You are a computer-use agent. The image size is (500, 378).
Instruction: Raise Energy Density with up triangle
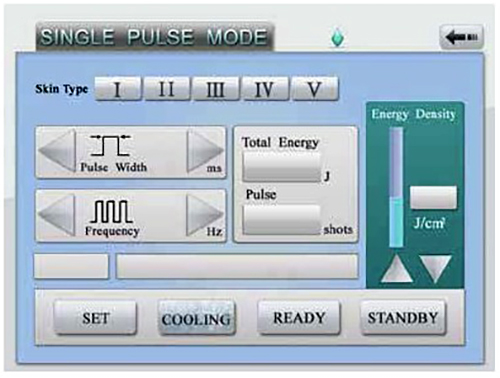click(396, 269)
